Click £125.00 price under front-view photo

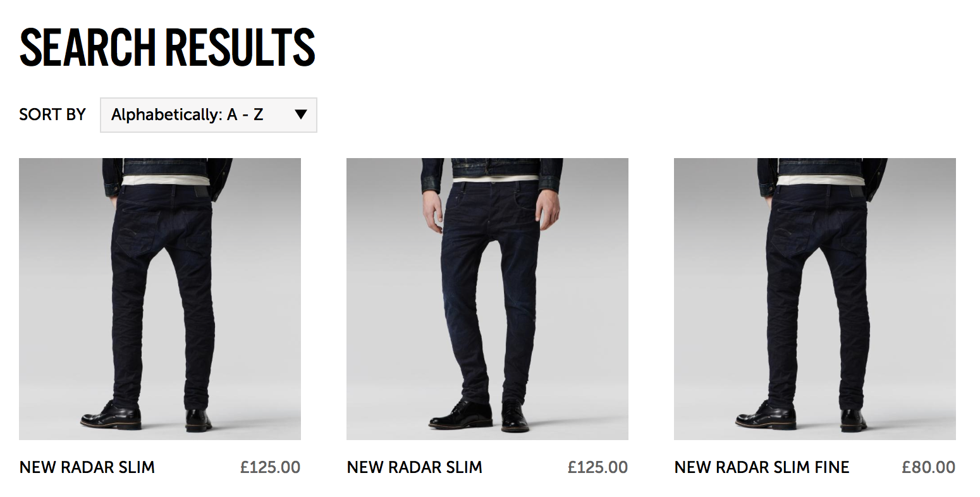pos(598,468)
